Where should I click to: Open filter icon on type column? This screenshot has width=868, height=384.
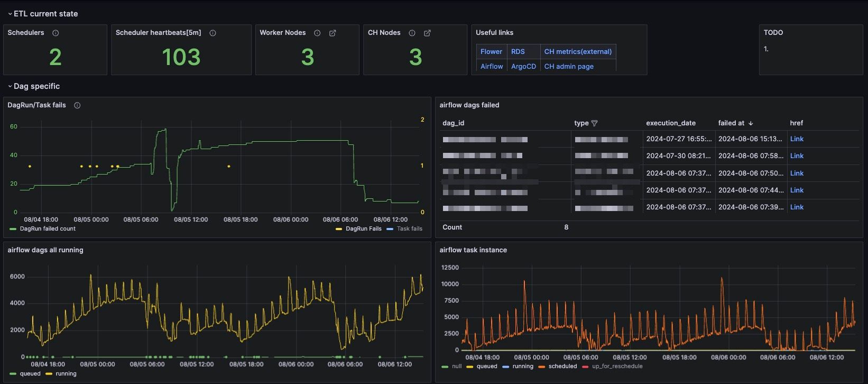[594, 123]
